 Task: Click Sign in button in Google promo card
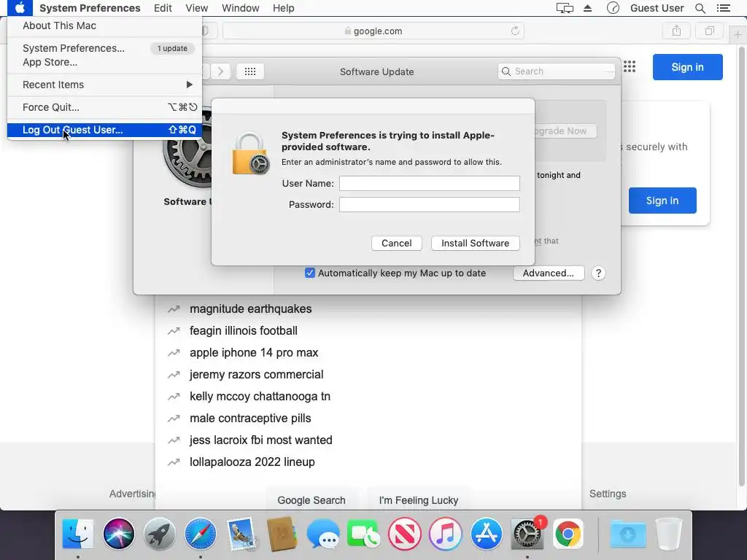click(x=662, y=201)
